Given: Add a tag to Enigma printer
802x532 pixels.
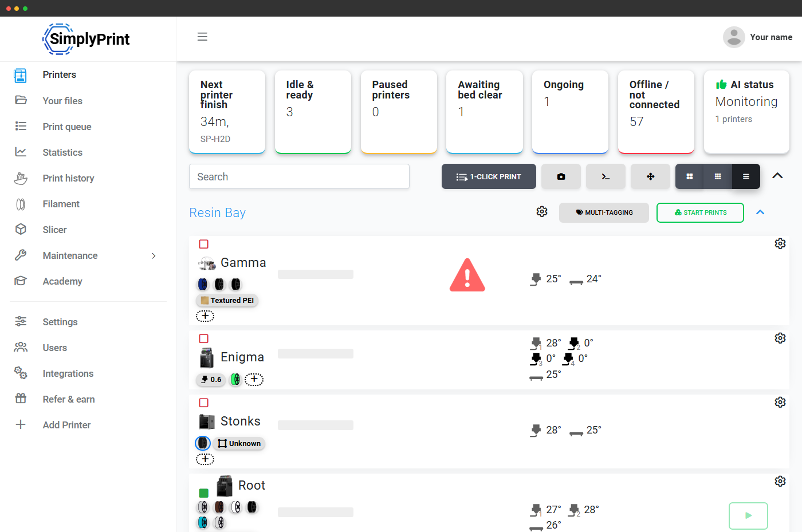Looking at the screenshot, I should click(254, 379).
